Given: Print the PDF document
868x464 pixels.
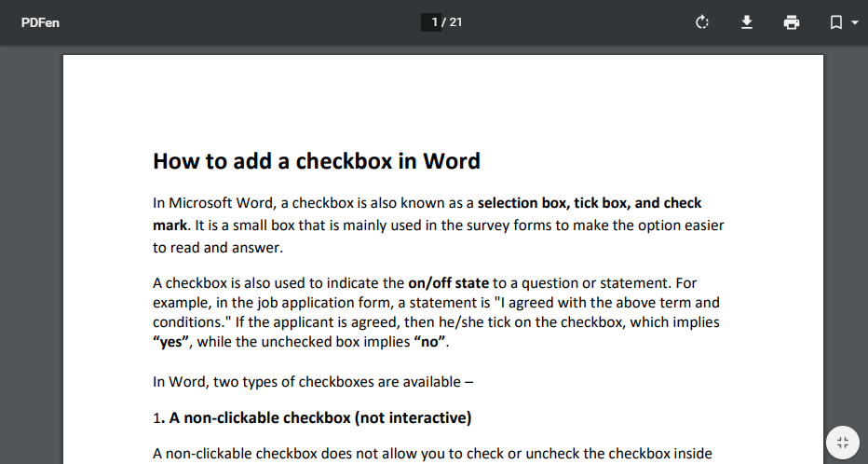Looking at the screenshot, I should coord(792,22).
